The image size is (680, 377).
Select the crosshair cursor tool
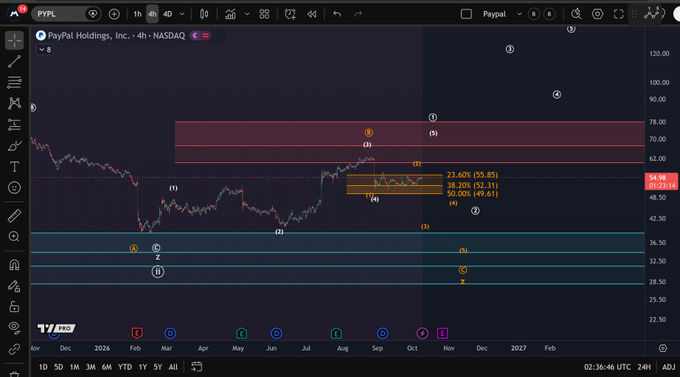[14, 40]
